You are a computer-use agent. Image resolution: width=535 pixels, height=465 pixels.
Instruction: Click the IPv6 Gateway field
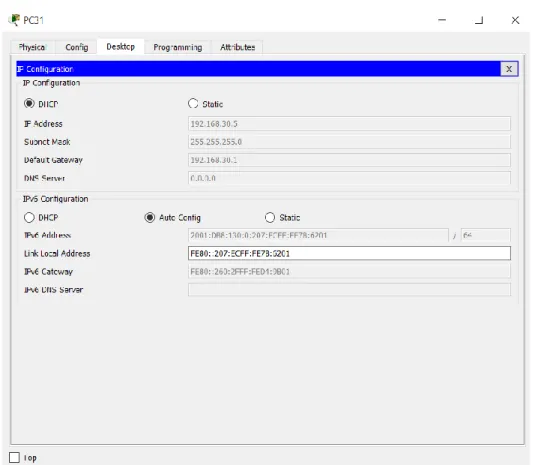tap(349, 272)
